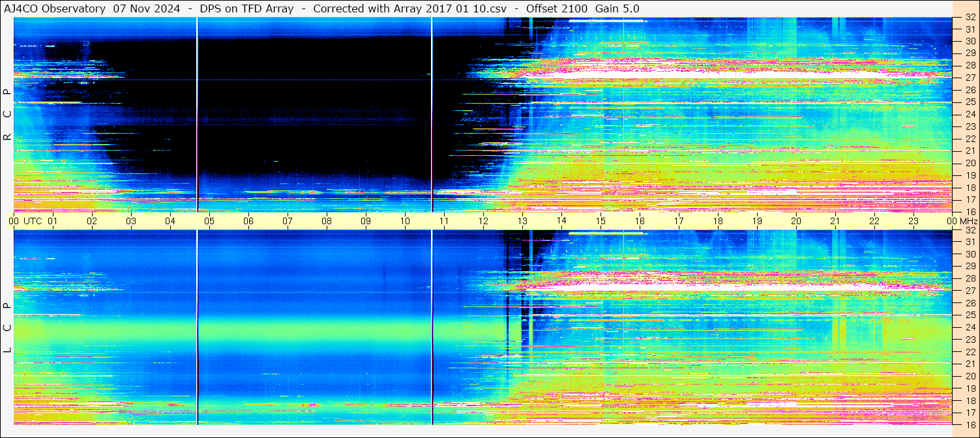Click 'Gain 5.0' in the header text
The image size is (980, 438).
(617, 8)
